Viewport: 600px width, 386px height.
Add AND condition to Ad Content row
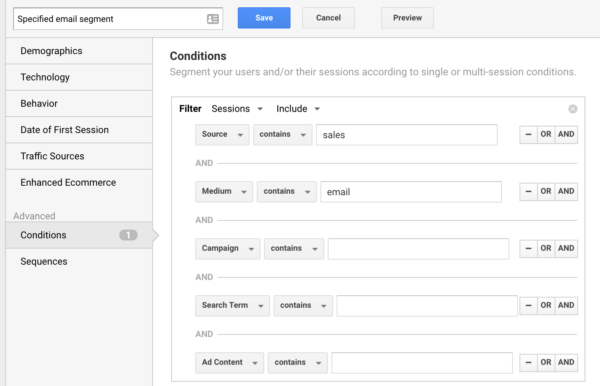566,363
